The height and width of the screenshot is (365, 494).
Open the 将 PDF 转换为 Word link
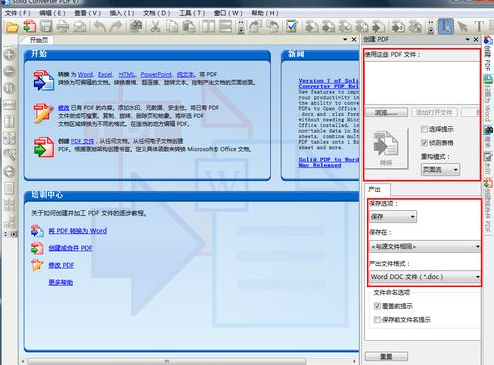(x=78, y=231)
